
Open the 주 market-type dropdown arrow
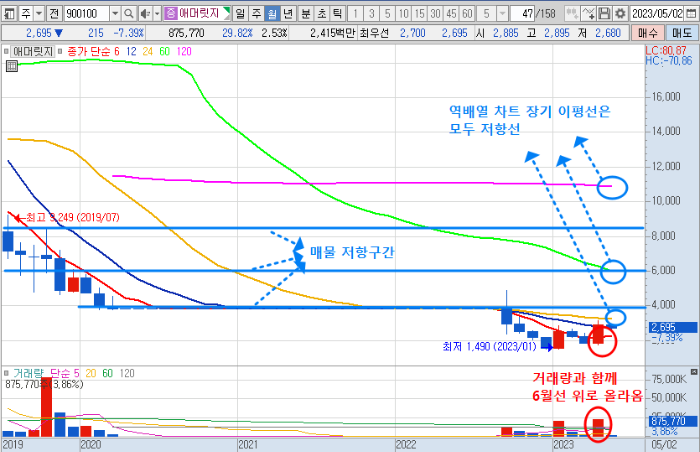[x=39, y=13]
